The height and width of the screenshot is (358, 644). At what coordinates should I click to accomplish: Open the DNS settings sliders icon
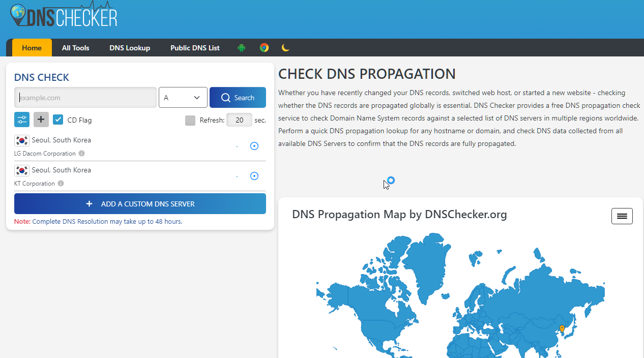pos(22,120)
